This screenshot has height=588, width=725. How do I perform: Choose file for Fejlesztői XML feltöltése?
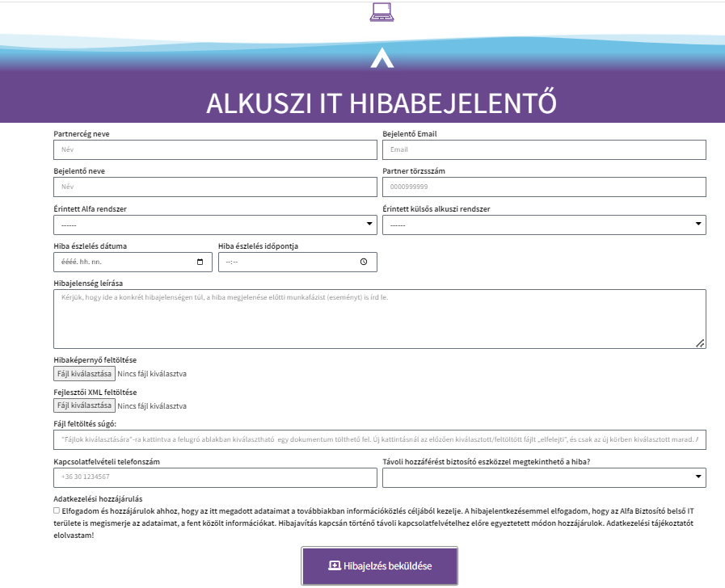click(x=84, y=405)
